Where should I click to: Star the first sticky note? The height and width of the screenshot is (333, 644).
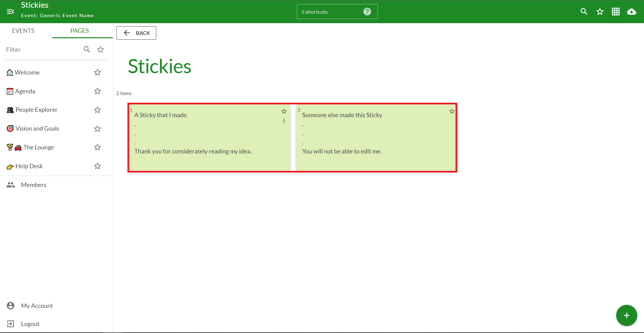284,111
